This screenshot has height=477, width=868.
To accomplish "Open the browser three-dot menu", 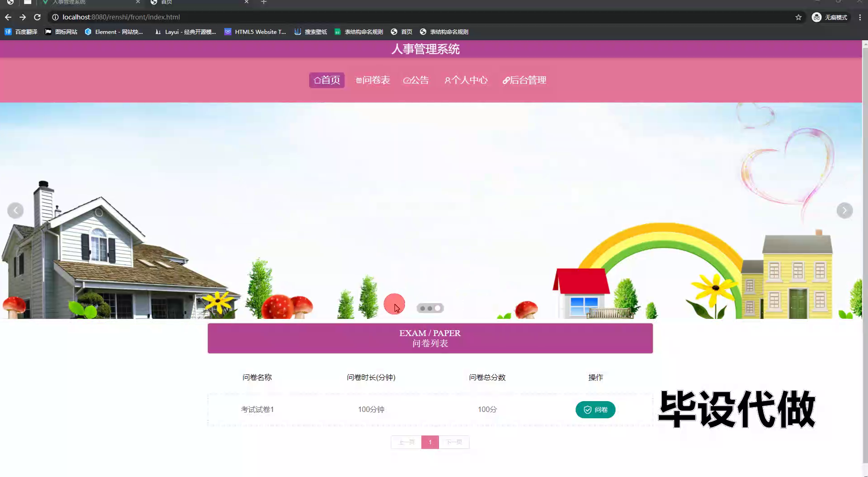I will pos(860,17).
